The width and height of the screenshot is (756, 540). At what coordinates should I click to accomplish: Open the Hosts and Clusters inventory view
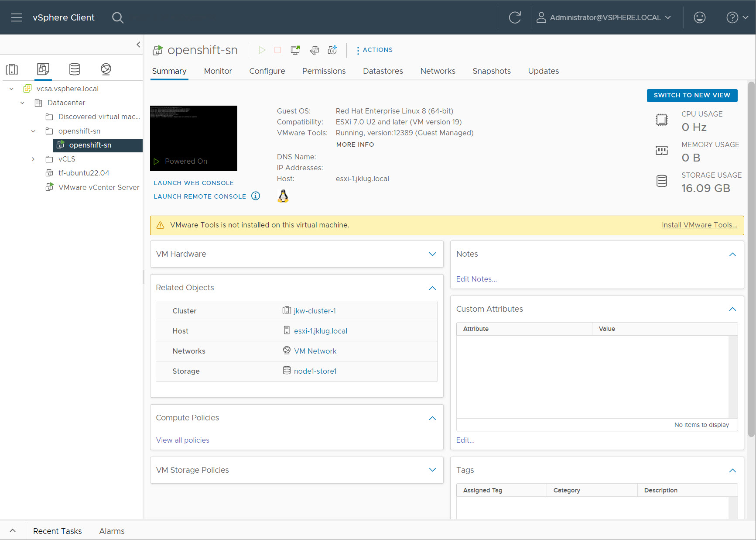click(12, 69)
